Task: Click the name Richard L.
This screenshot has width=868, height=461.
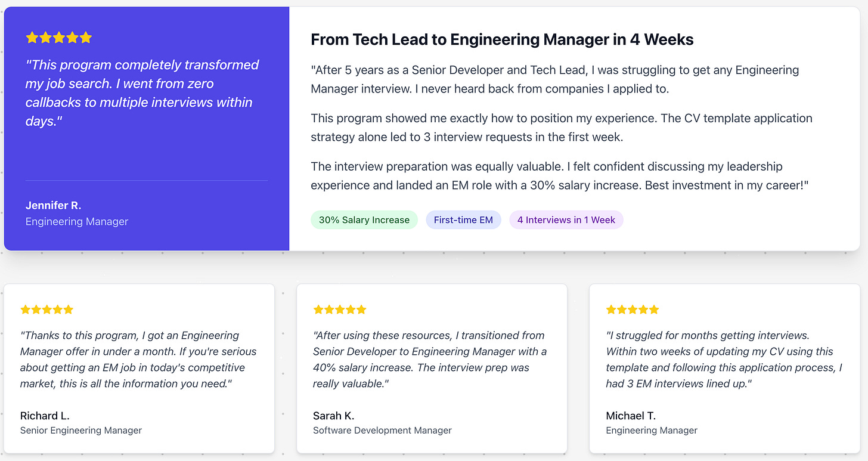Action: tap(45, 416)
